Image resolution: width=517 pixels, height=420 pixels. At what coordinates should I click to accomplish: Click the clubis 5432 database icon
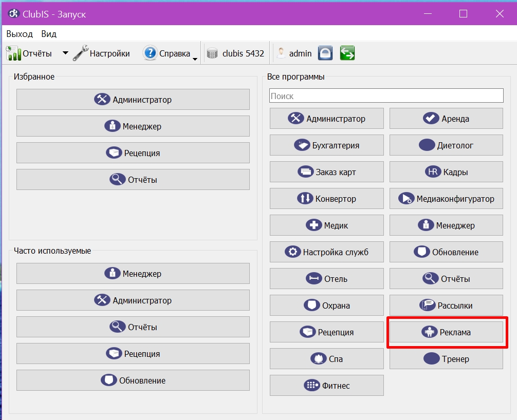coord(212,53)
